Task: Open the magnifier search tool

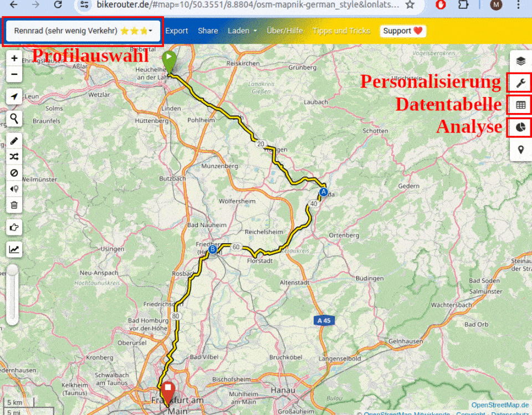Action: 14,118
